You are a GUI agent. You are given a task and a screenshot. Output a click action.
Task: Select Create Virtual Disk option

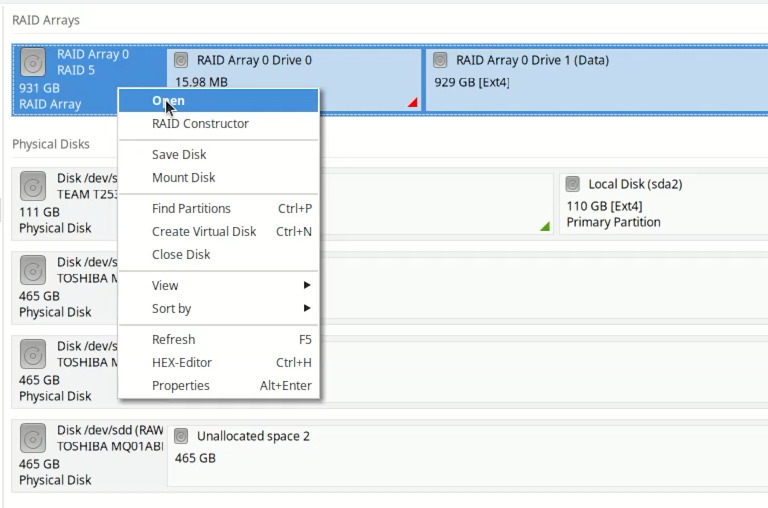coord(218,231)
